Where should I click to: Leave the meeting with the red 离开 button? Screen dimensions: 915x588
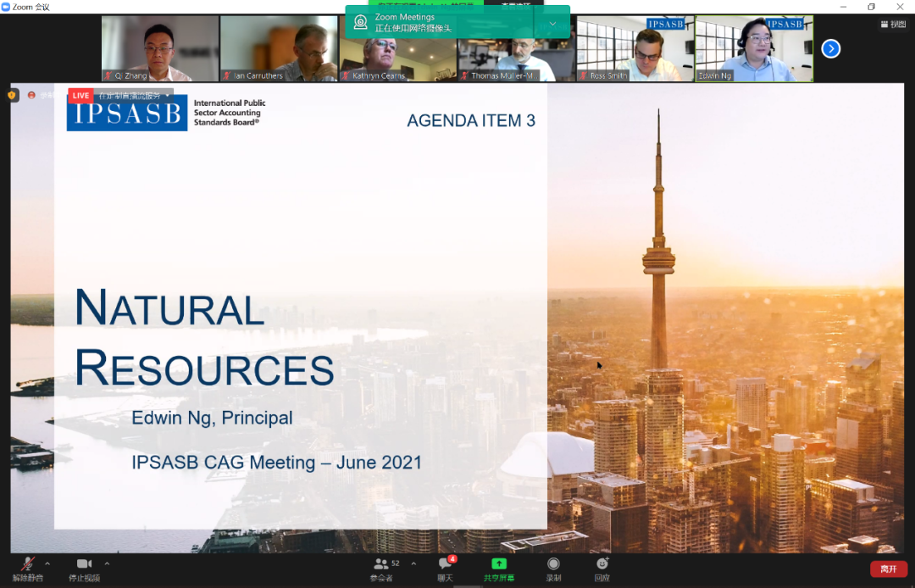coord(889,569)
